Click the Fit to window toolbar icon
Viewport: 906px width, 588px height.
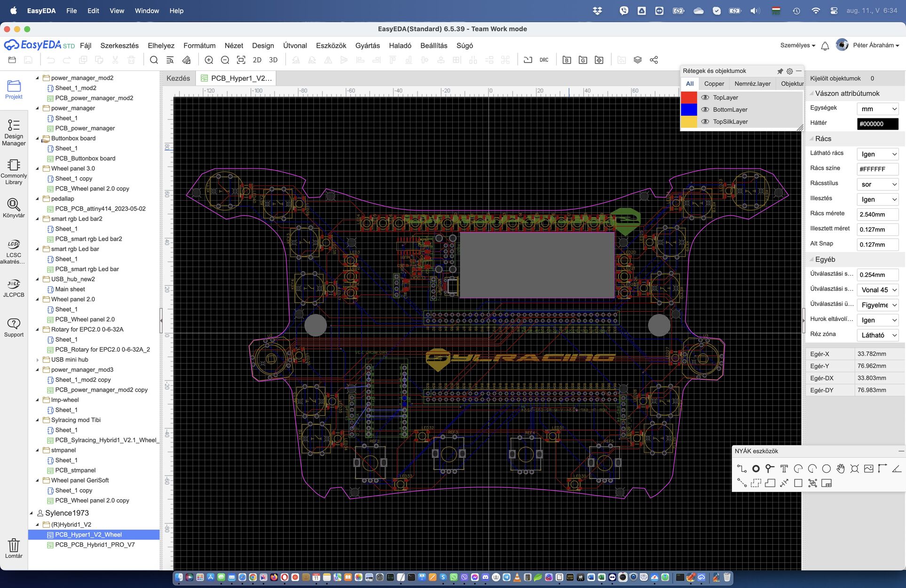tap(241, 60)
